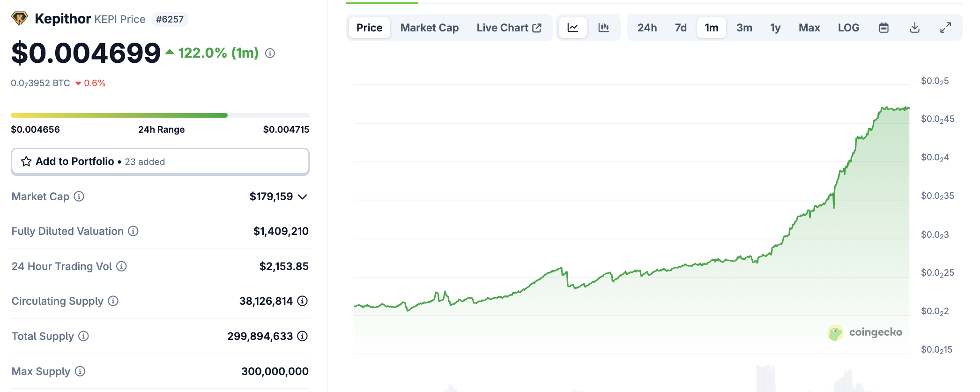Switch to line chart view icon
Viewport: 980px width, 392px height.
click(x=573, y=28)
